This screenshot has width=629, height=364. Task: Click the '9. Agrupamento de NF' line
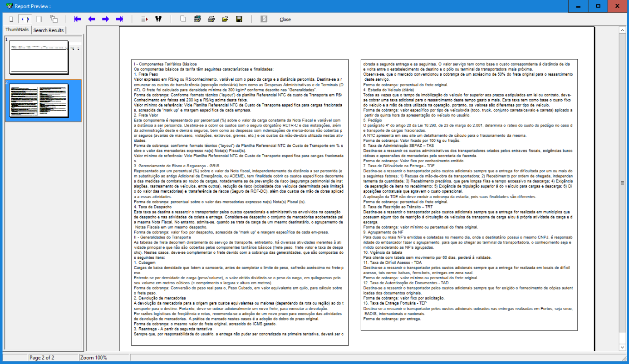pos(384,232)
